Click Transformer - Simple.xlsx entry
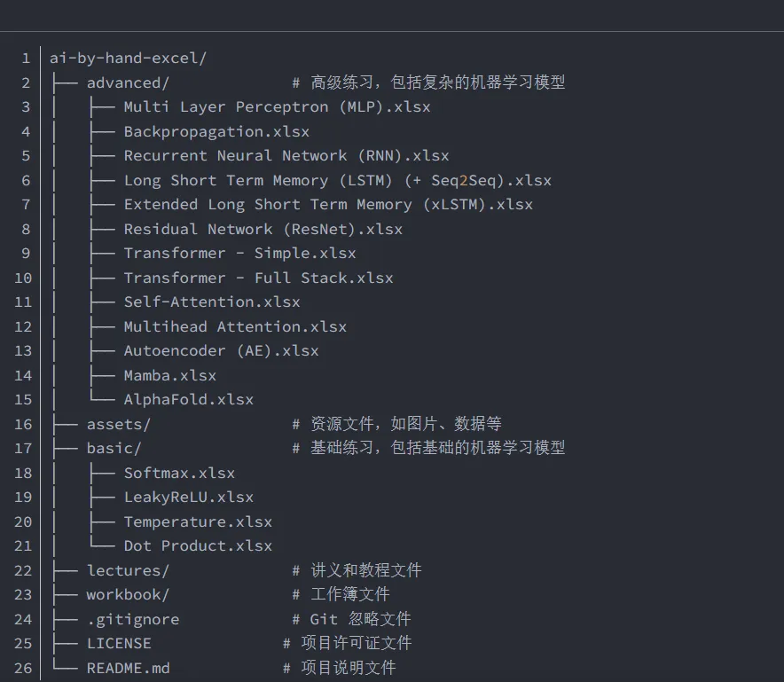This screenshot has width=784, height=682. coord(239,254)
